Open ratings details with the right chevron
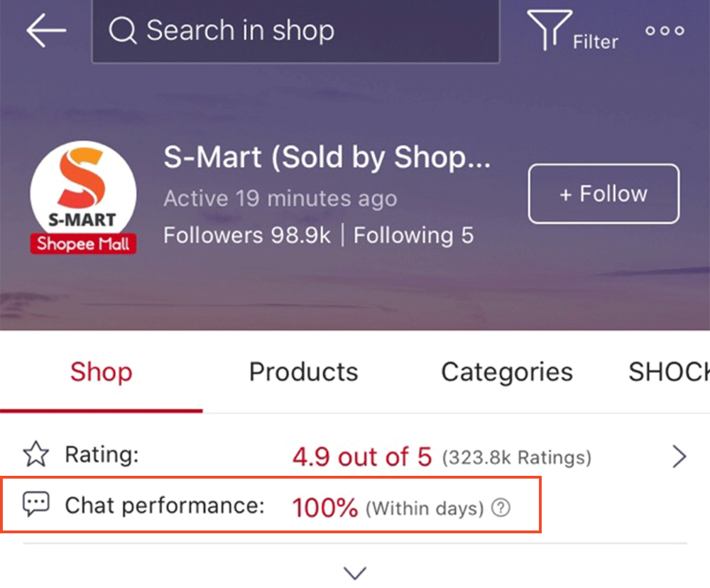The image size is (710, 588). 679,457
